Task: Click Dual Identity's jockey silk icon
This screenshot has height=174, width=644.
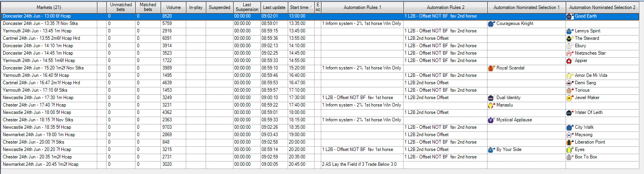Action: point(491,98)
